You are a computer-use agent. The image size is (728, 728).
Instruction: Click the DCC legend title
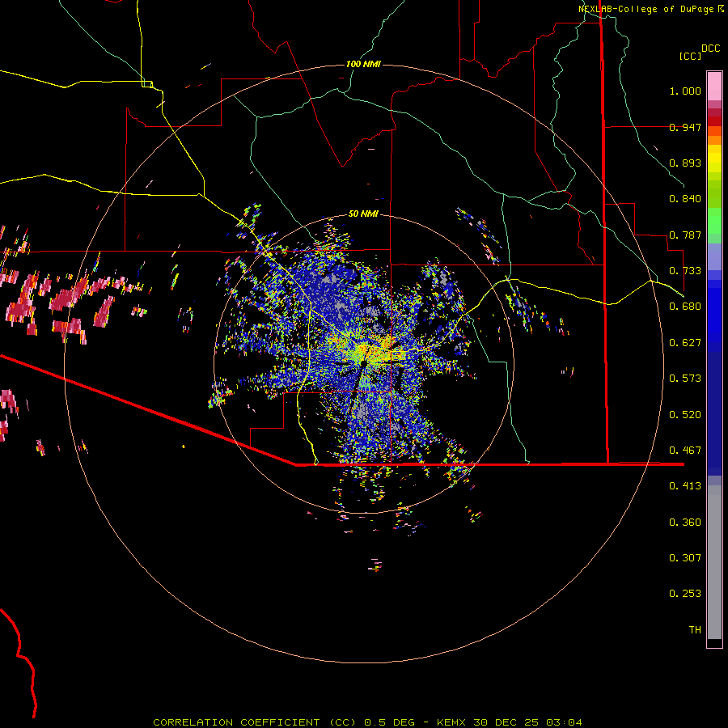[710, 49]
